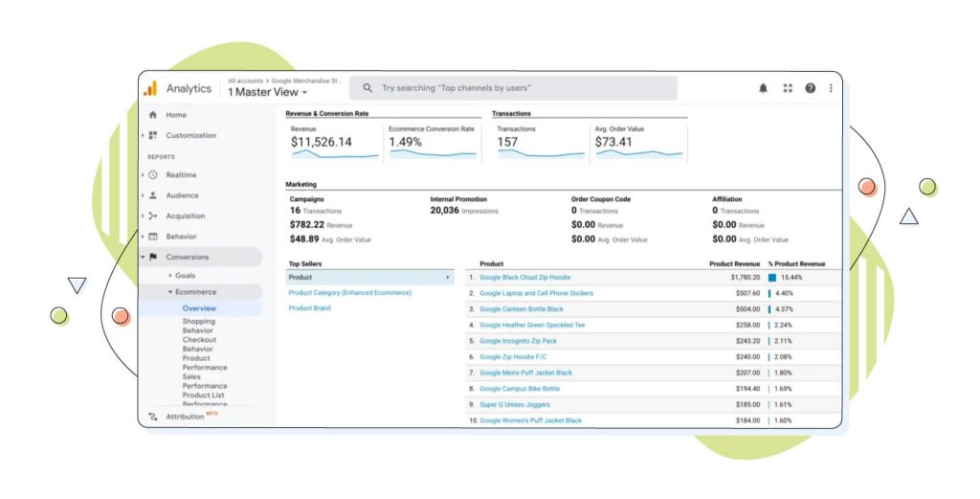This screenshot has width=980, height=499.
Task: Open Google Zip Hoodie F/C link
Action: coord(513,357)
